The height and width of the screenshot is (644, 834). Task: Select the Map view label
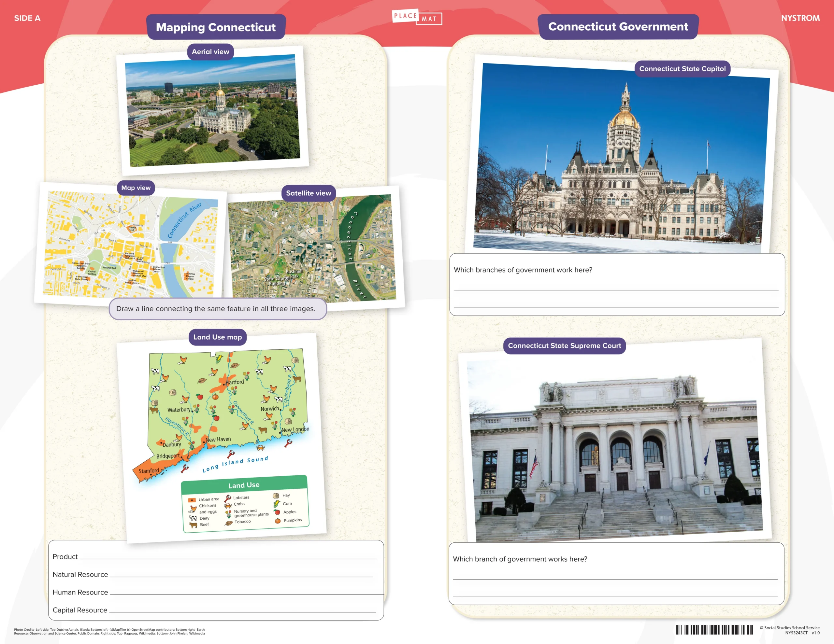(x=136, y=188)
